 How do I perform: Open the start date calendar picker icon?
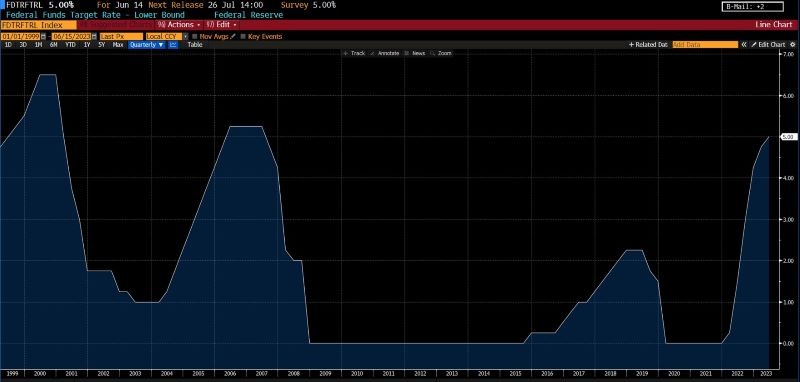43,37
